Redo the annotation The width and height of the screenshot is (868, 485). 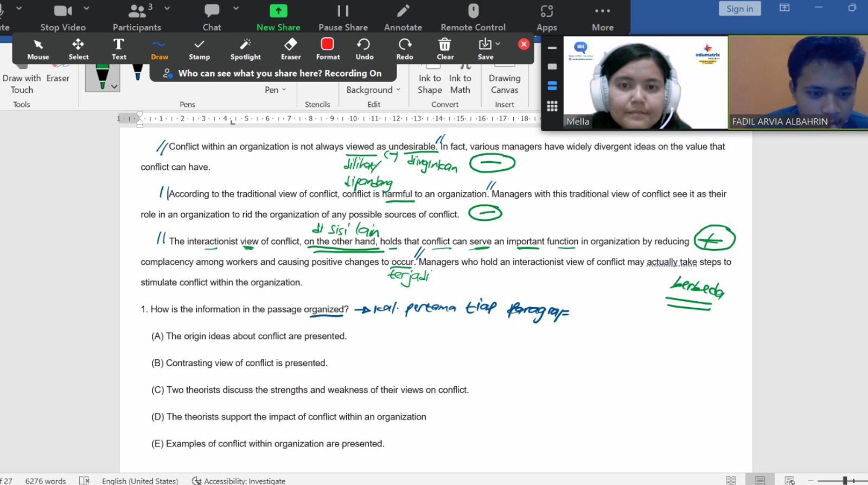coord(405,49)
